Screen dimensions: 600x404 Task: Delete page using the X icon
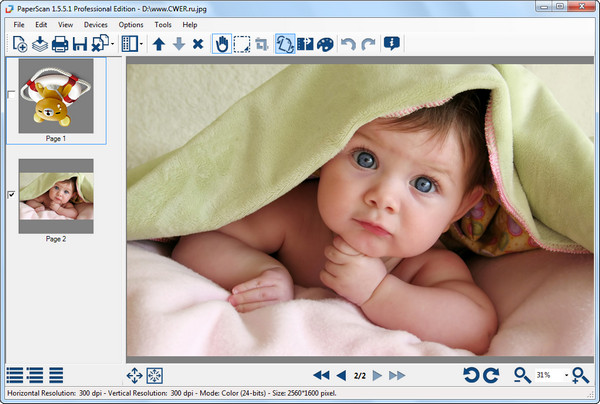(x=198, y=44)
